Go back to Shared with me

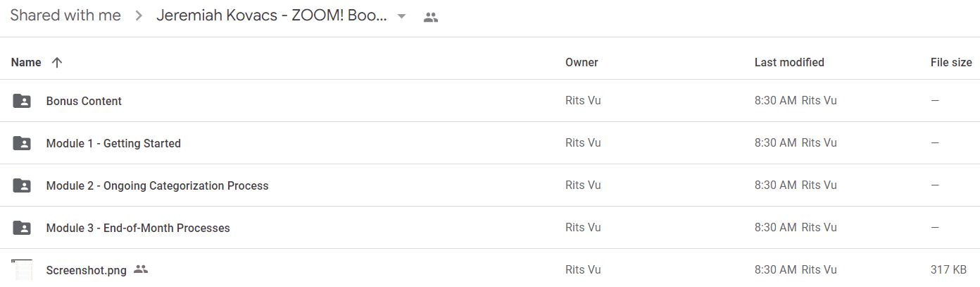point(65,16)
